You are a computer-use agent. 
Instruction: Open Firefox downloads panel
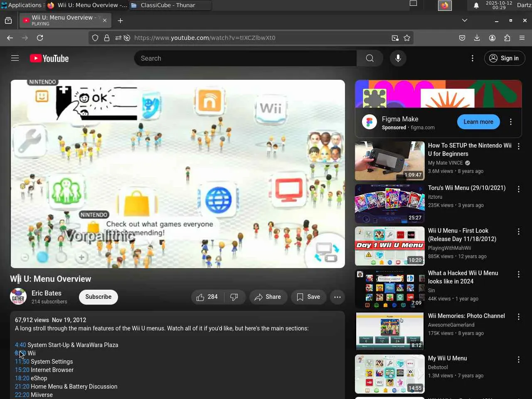point(477,38)
